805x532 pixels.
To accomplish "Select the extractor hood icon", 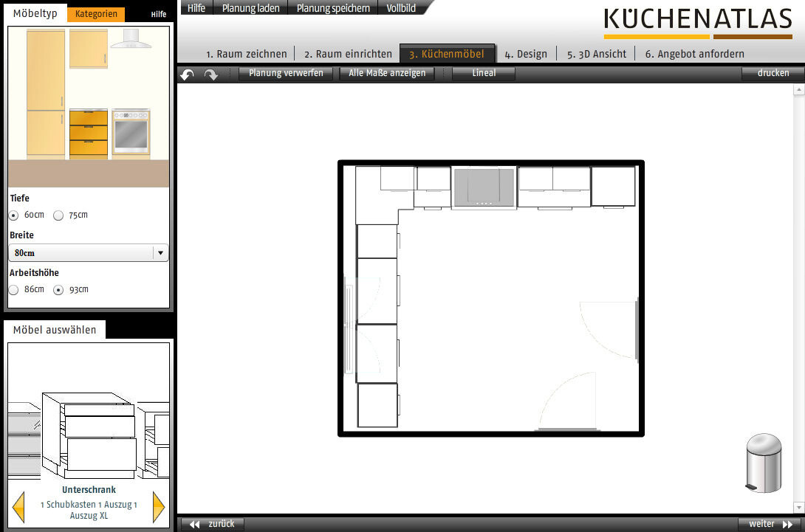I will tap(131, 40).
